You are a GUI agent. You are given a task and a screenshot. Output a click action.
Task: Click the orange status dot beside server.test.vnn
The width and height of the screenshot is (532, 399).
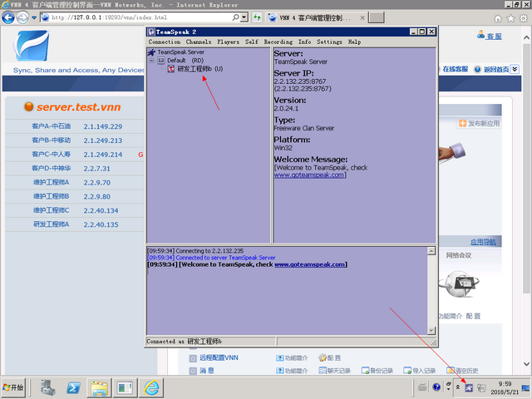pos(29,106)
